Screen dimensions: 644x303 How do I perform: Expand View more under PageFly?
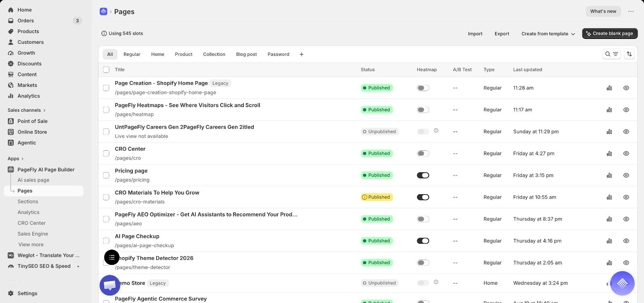pos(31,244)
